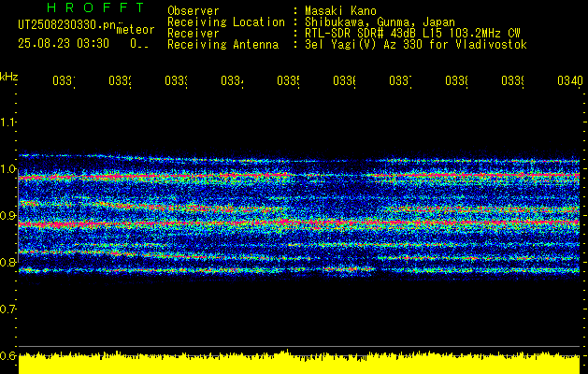Screen dimensions: 588x374
Task: Click the 1.1 frequency axis label
Action: coord(7,122)
